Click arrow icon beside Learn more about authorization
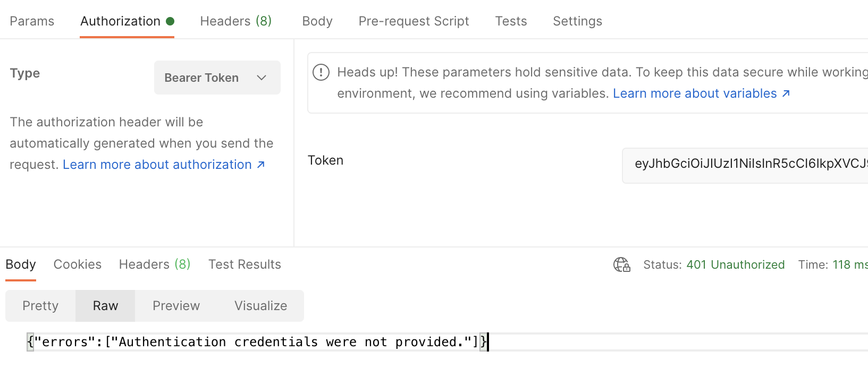Image resolution: width=868 pixels, height=368 pixels. (261, 165)
